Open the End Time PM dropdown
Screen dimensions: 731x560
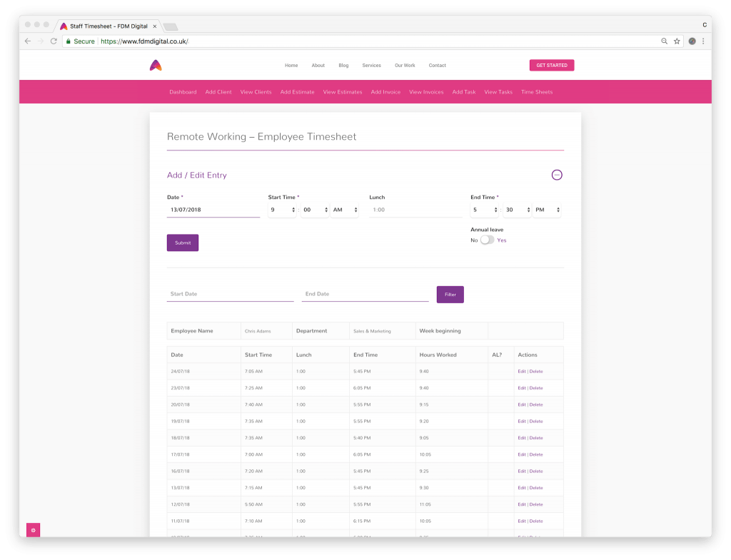coord(545,210)
